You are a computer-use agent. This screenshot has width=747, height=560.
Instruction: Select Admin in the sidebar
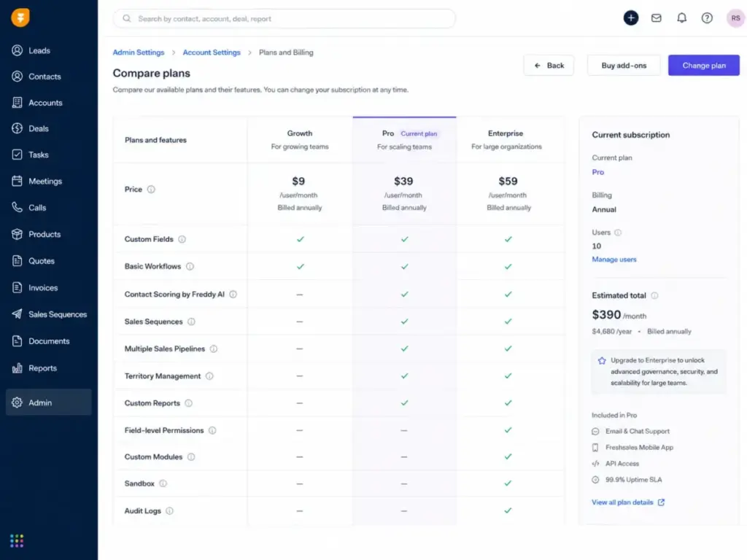[x=49, y=402]
